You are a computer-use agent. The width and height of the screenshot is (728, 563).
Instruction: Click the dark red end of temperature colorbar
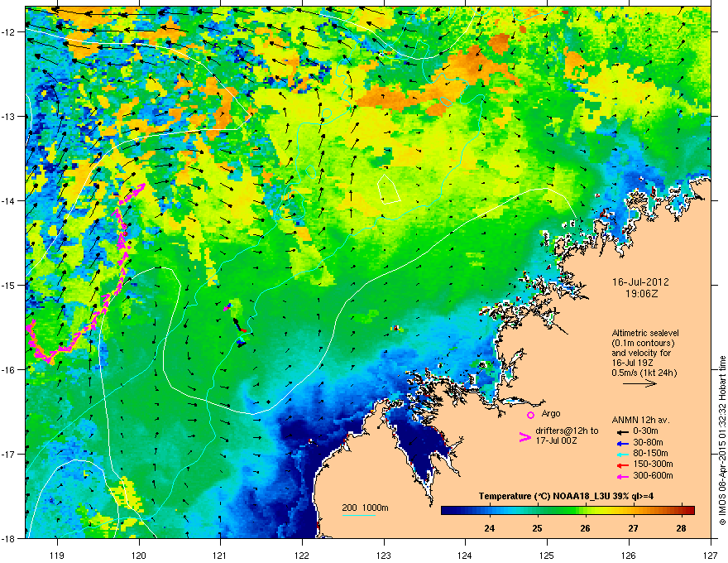(689, 511)
